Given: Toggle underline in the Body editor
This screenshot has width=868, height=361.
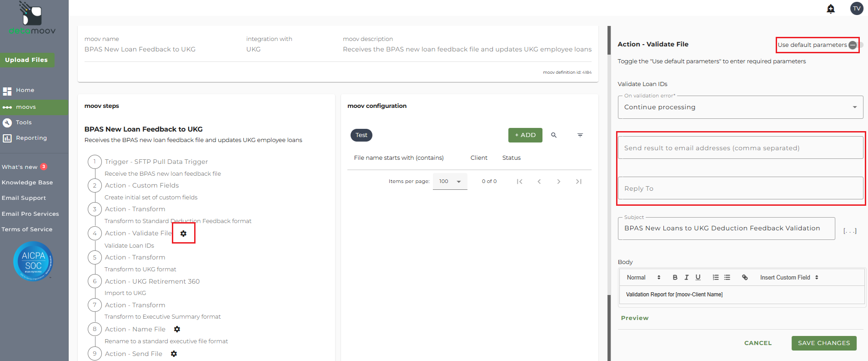Looking at the screenshot, I should point(698,277).
